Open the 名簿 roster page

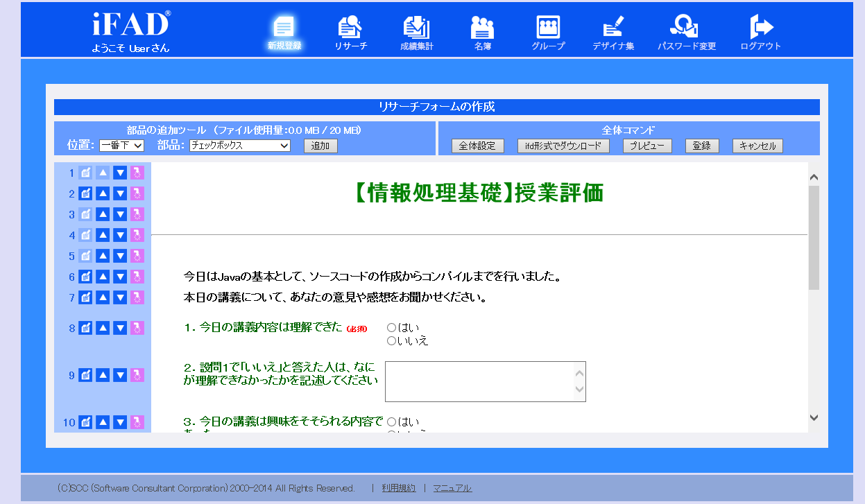[483, 33]
